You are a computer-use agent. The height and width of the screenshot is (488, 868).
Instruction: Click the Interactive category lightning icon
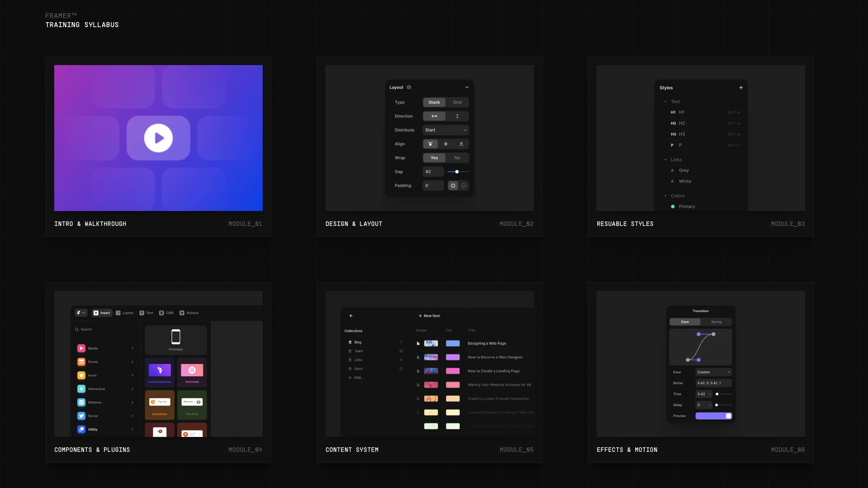click(x=81, y=389)
